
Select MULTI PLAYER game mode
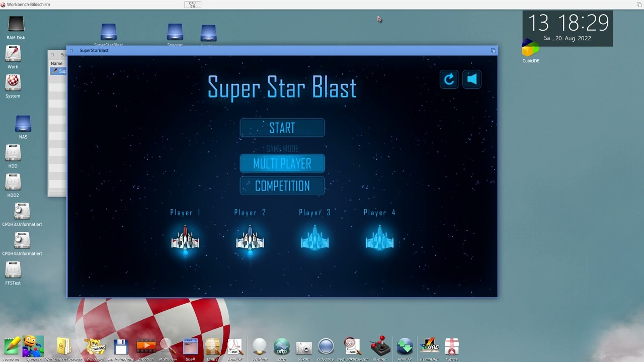282,163
